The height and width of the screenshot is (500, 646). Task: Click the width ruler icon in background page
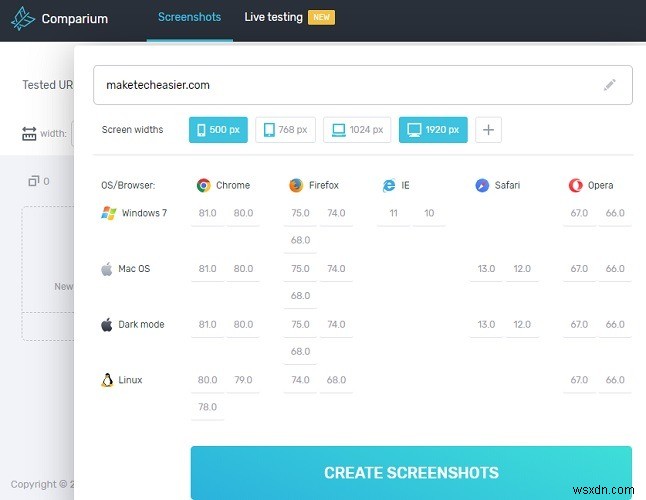29,133
